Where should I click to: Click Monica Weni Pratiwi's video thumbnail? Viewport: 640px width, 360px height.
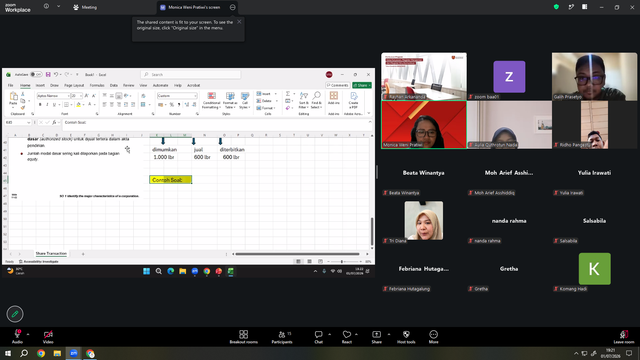click(424, 124)
